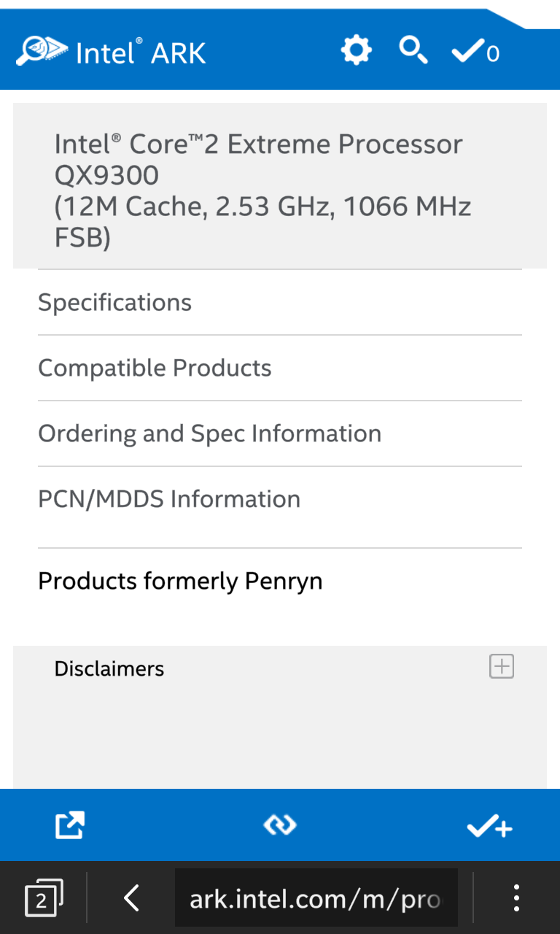The height and width of the screenshot is (934, 560).
Task: Open the compare list checkmark counter
Action: [475, 53]
